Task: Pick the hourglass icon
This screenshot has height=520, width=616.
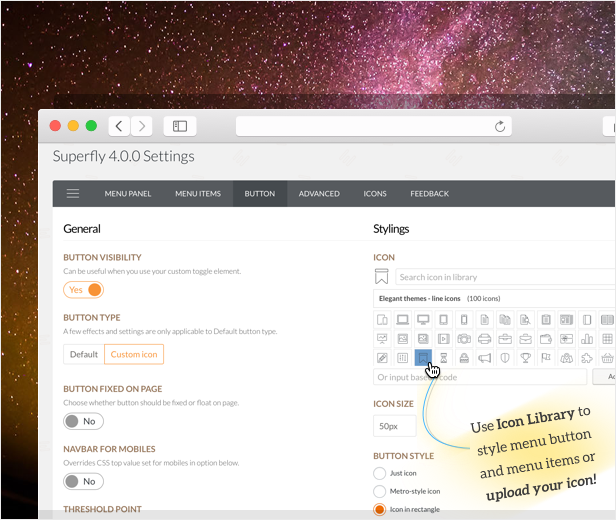Action: click(x=443, y=358)
